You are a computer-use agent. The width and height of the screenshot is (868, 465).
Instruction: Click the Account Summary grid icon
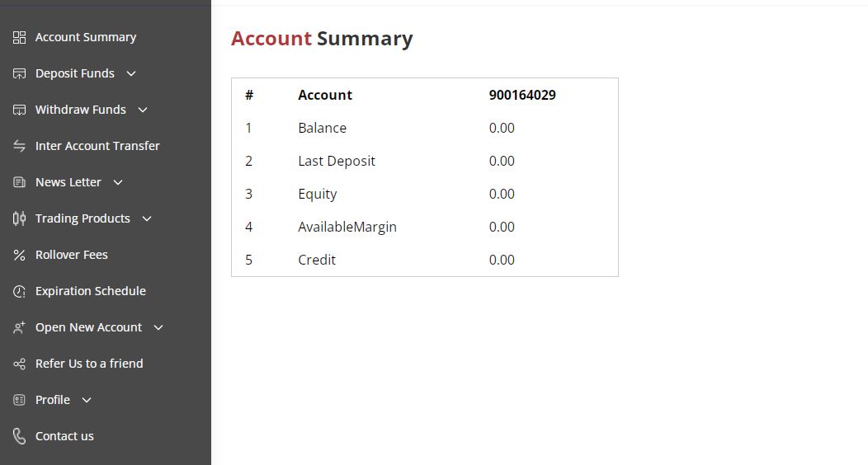tap(19, 37)
